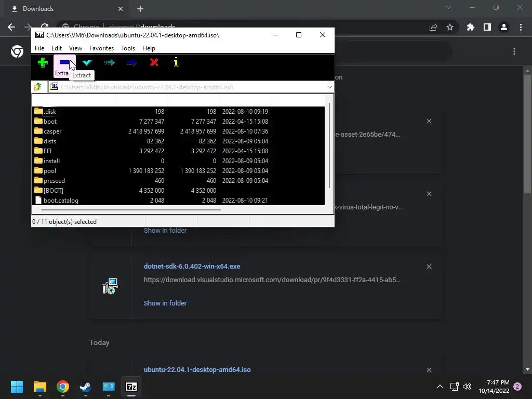Remove the virus-total-legit download entry
Image resolution: width=532 pixels, height=399 pixels.
coord(429,194)
